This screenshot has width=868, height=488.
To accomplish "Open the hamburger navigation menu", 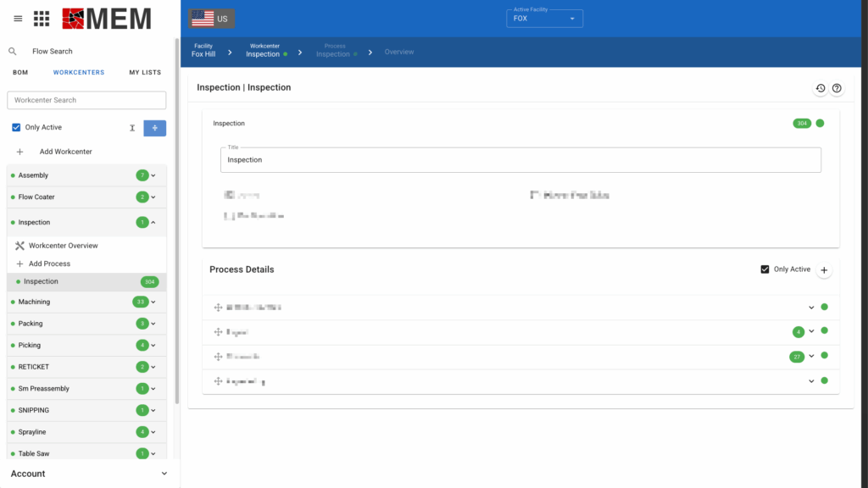I will pyautogui.click(x=18, y=18).
